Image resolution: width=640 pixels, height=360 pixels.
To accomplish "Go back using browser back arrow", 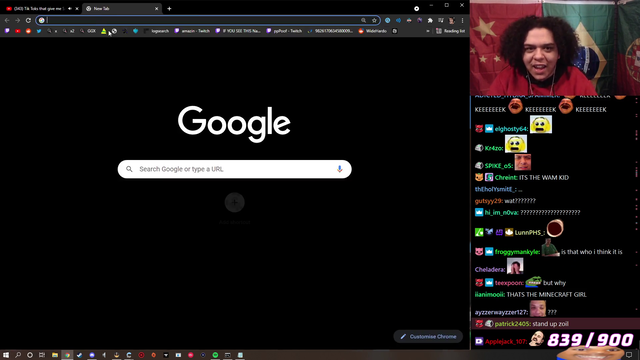I will coord(7,20).
